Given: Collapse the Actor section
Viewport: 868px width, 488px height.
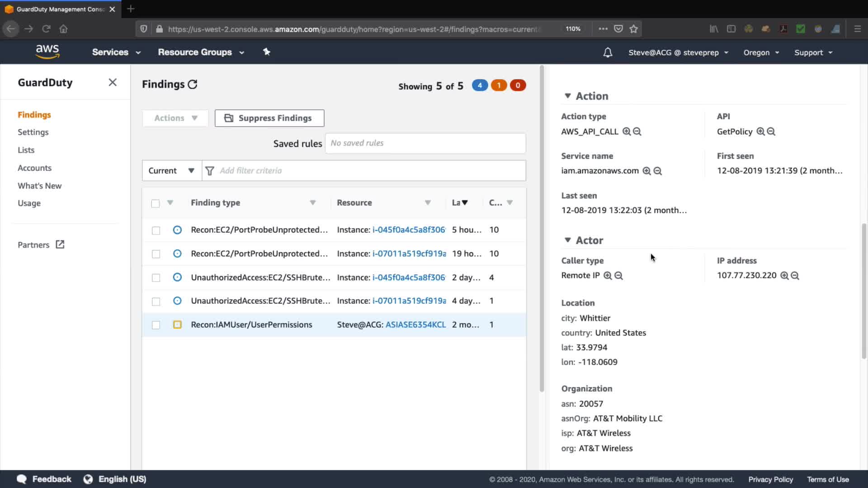Looking at the screenshot, I should [568, 240].
